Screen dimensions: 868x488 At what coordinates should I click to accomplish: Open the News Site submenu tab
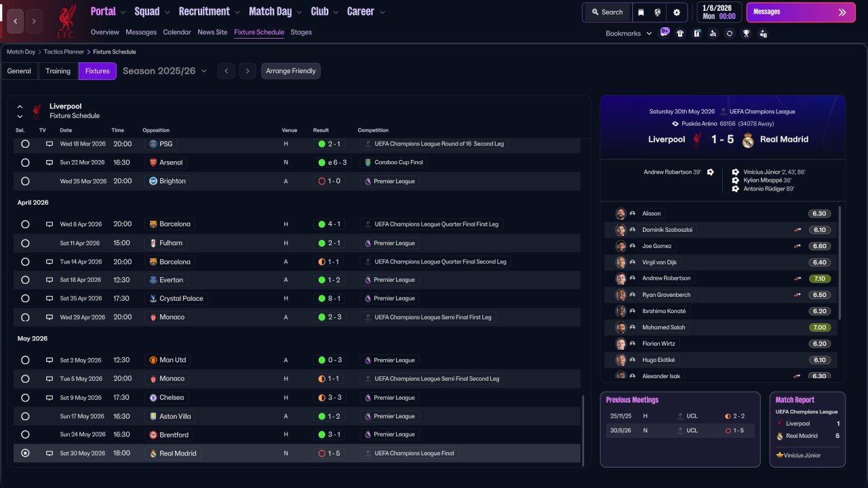click(x=212, y=32)
